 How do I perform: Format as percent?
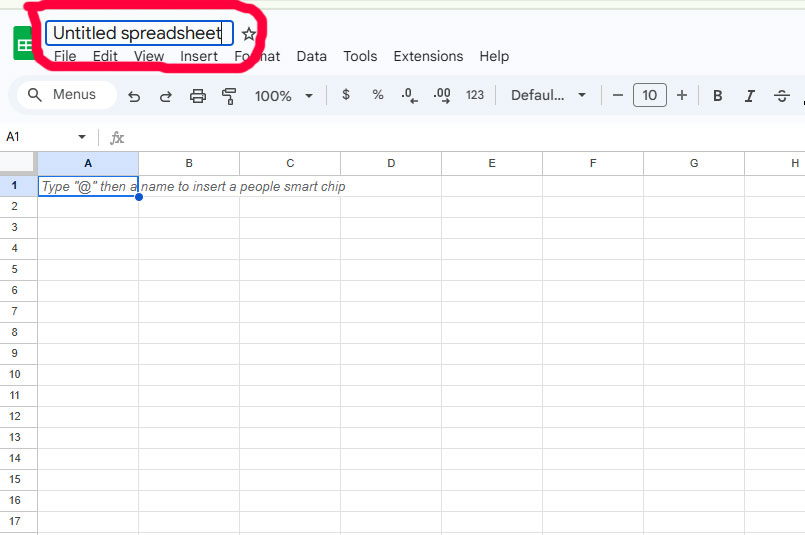tap(378, 95)
